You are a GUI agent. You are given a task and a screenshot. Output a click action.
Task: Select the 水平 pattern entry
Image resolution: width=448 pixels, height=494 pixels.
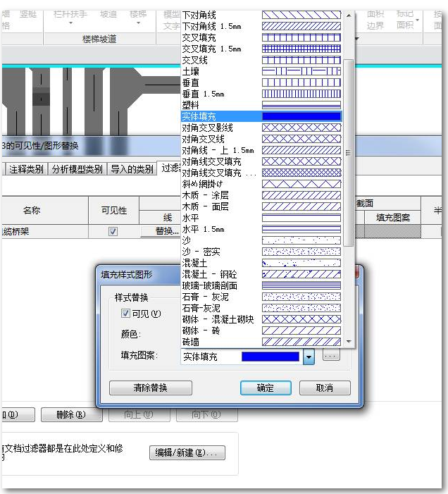point(261,218)
